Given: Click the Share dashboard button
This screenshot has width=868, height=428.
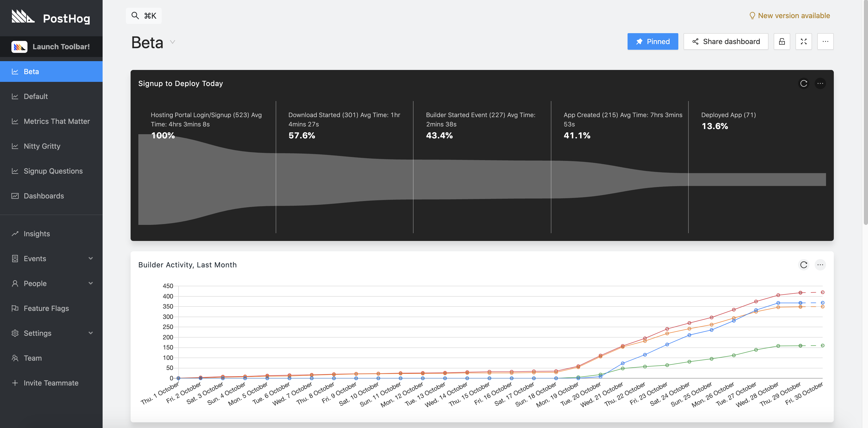Looking at the screenshot, I should pyautogui.click(x=726, y=41).
